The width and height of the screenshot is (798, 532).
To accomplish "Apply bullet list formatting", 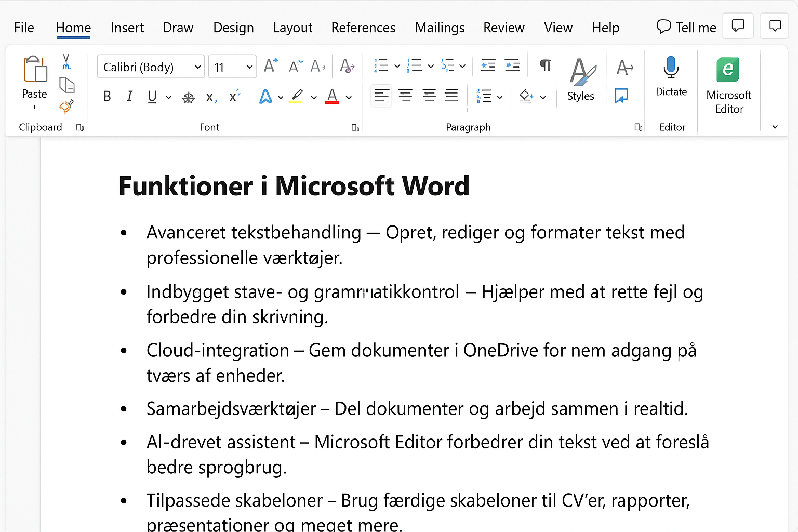I will pos(381,65).
